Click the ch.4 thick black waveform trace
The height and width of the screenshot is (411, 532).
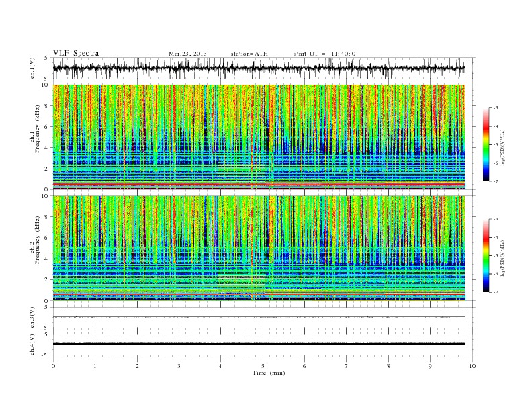coord(259,344)
